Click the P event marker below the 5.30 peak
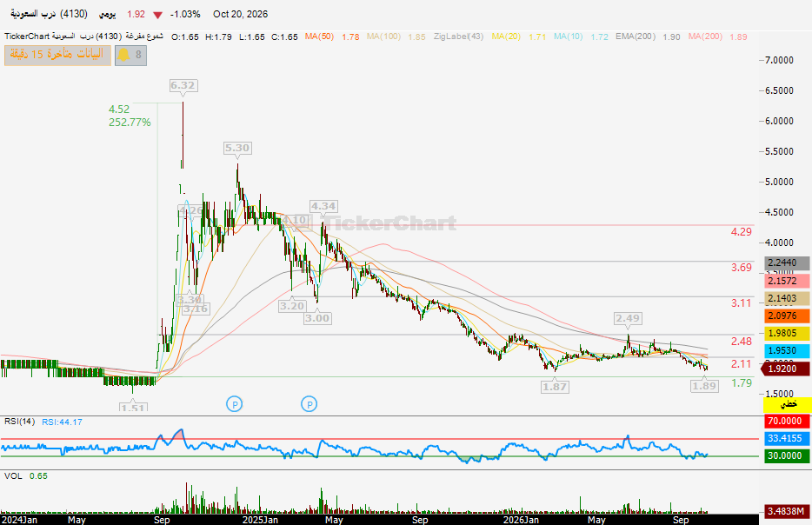 tap(235, 404)
